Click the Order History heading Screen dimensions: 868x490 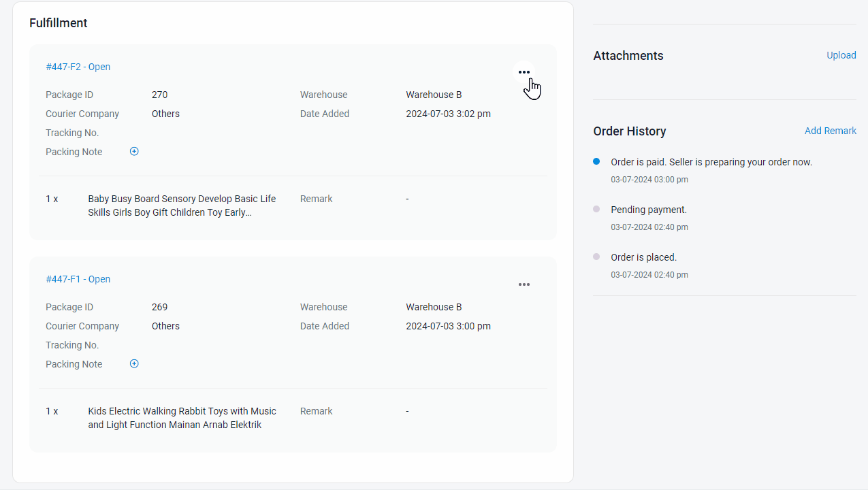(629, 131)
